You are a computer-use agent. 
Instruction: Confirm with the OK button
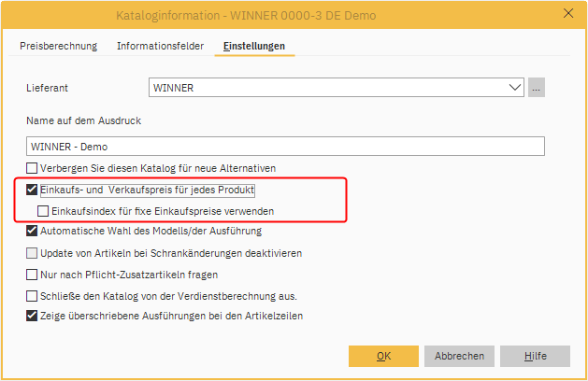383,356
